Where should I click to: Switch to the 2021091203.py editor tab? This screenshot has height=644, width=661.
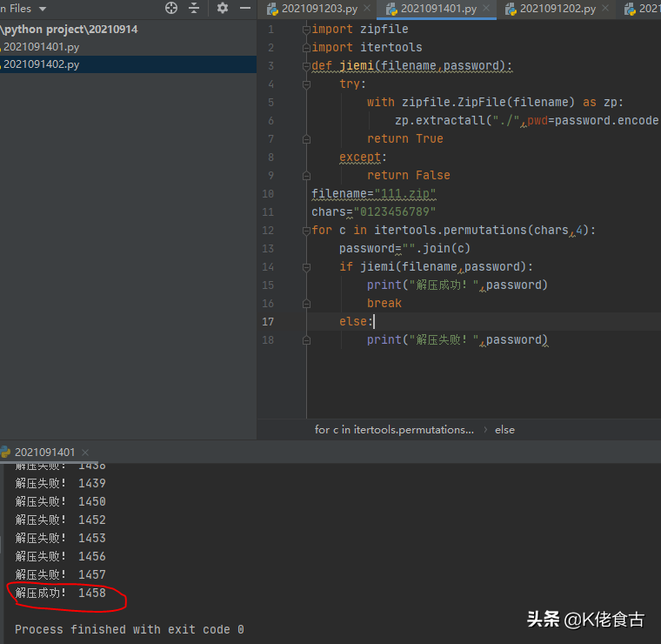[x=318, y=10]
